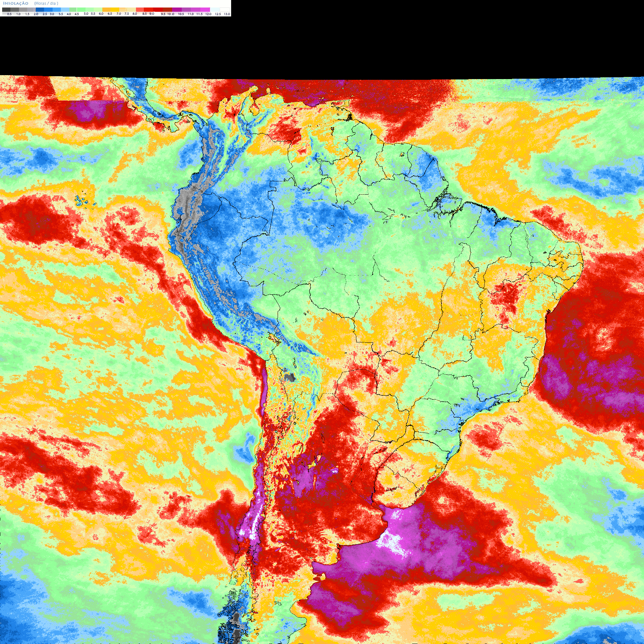Click the '5.0' legend value
644x644 pixels.
pyautogui.click(x=86, y=14)
